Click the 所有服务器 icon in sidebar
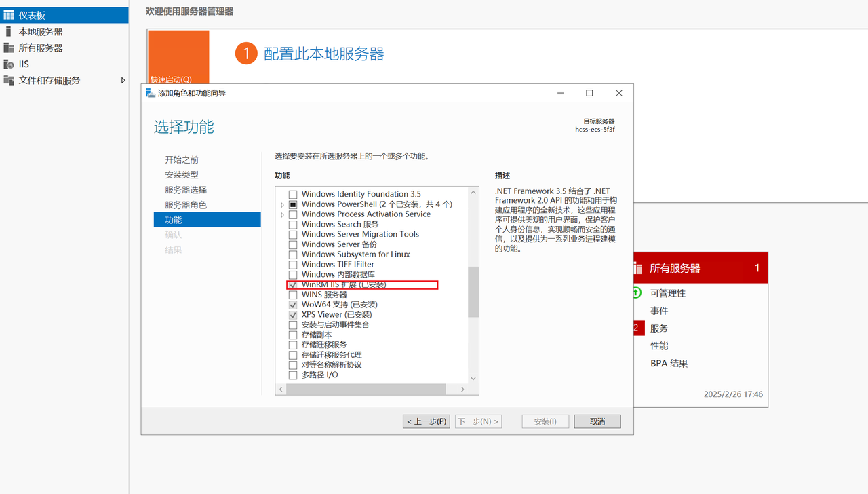Viewport: 868px width, 494px height. (x=9, y=47)
